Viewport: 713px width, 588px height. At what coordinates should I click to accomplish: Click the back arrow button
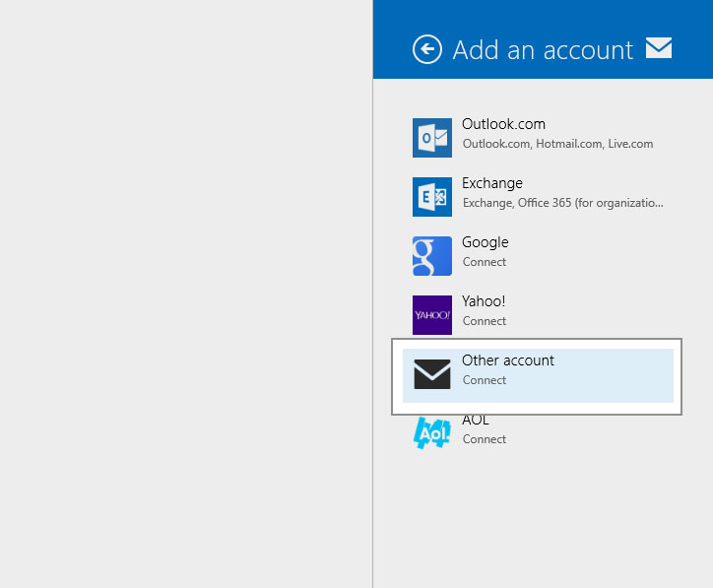(426, 49)
